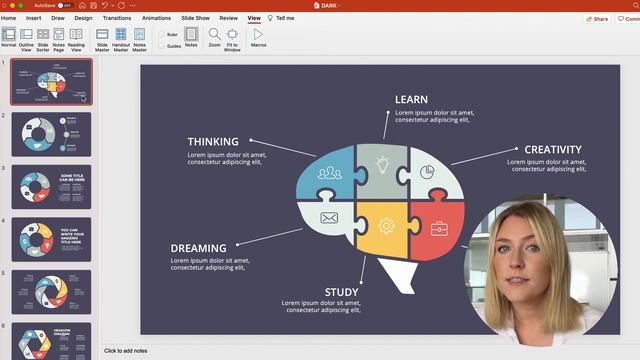Open the Insert tab

click(33, 18)
